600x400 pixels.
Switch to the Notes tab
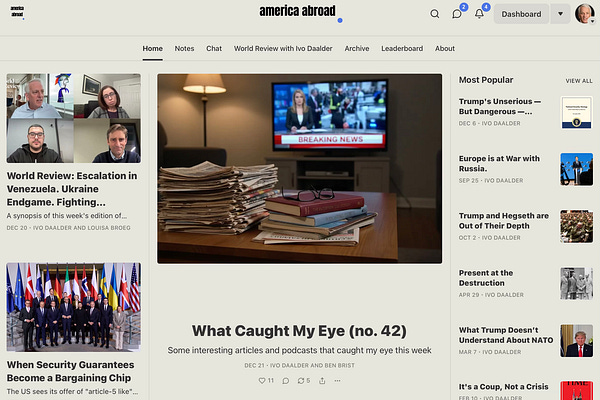point(184,49)
